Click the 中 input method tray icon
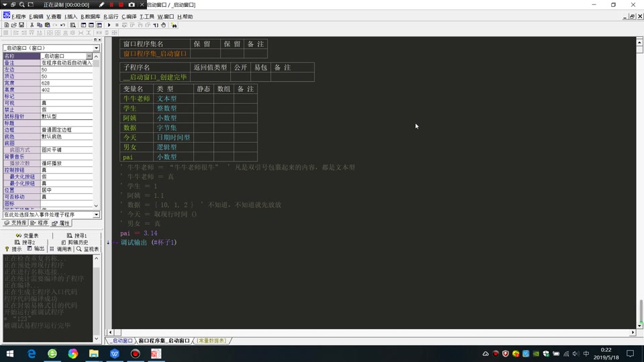This screenshot has height=362, width=644. [586, 353]
